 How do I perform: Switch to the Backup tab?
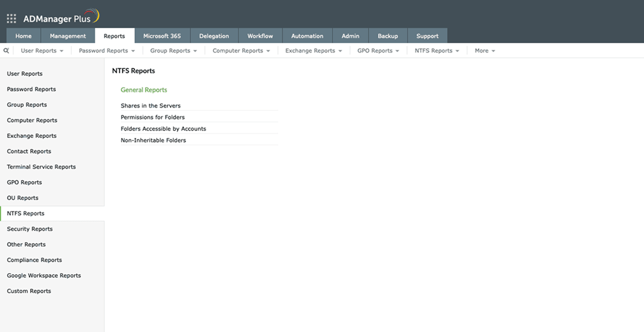pos(388,36)
